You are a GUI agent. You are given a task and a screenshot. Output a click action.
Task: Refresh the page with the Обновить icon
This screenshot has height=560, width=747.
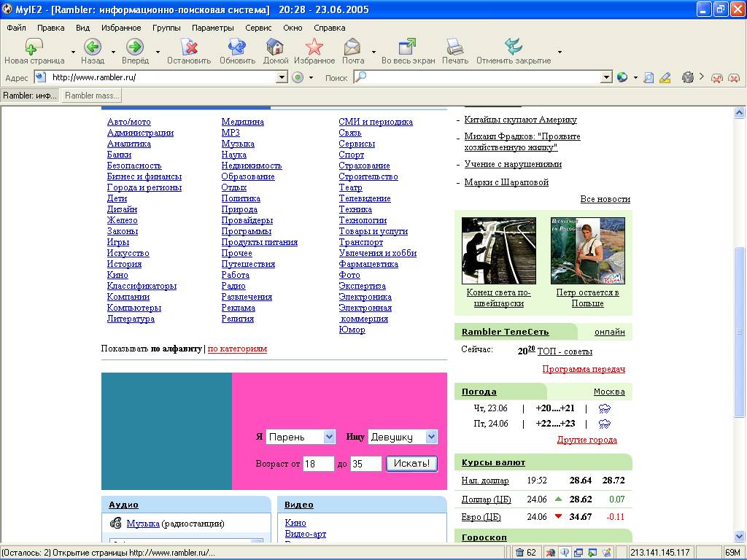237,47
